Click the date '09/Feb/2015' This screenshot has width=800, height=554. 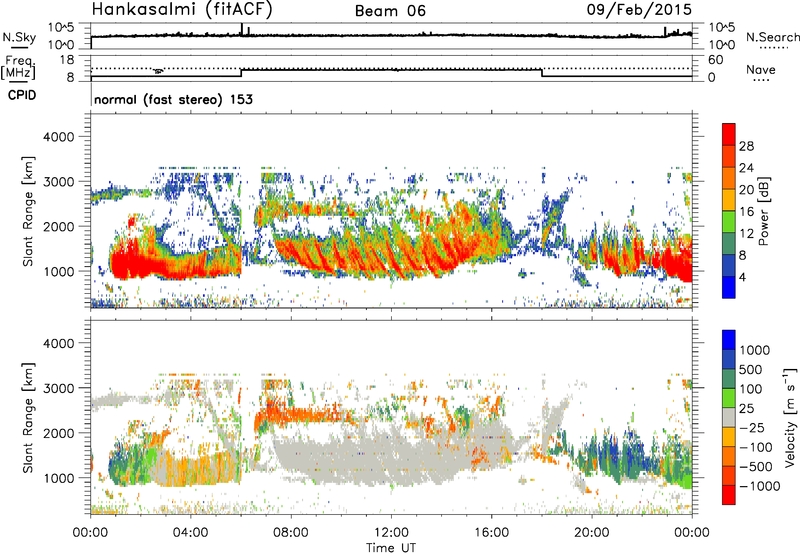639,9
